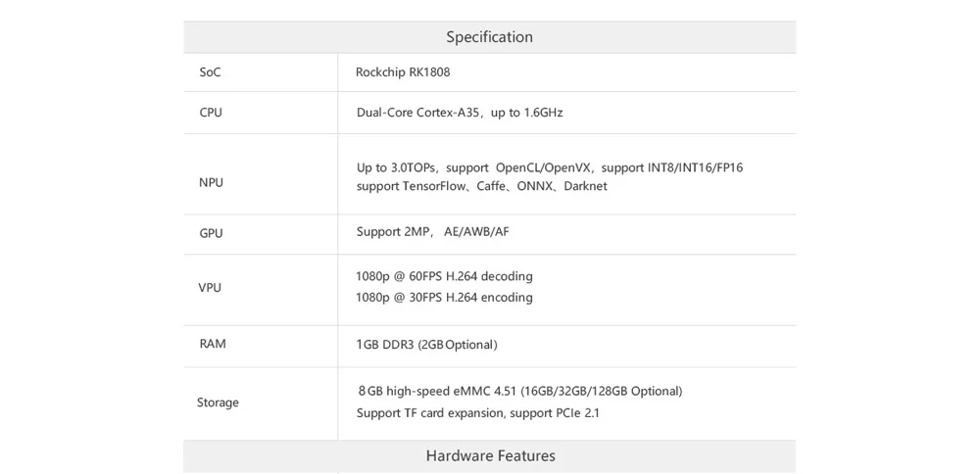980x474 pixels.
Task: Click the 2GB Optional text
Action: pos(458,345)
